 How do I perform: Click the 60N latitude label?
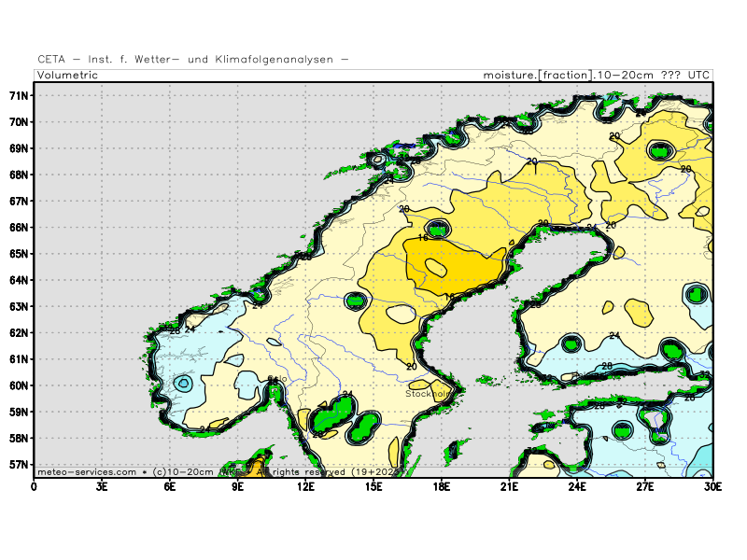pos(19,385)
